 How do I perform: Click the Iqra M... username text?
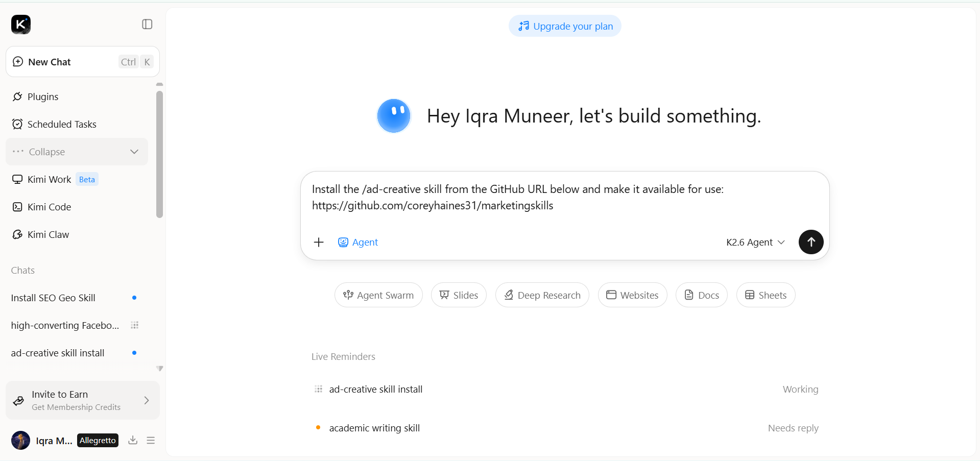pyautogui.click(x=54, y=441)
